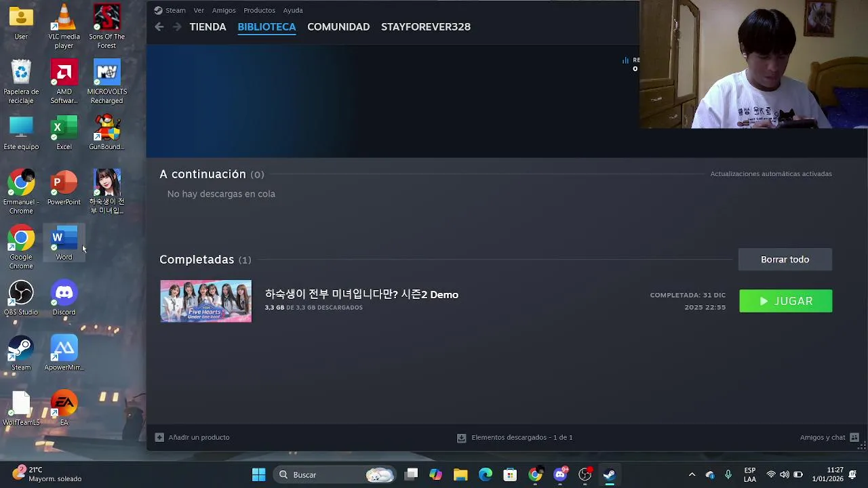Viewport: 868px width, 488px height.
Task: Open the weather widget showing 21°C
Action: [x=47, y=474]
